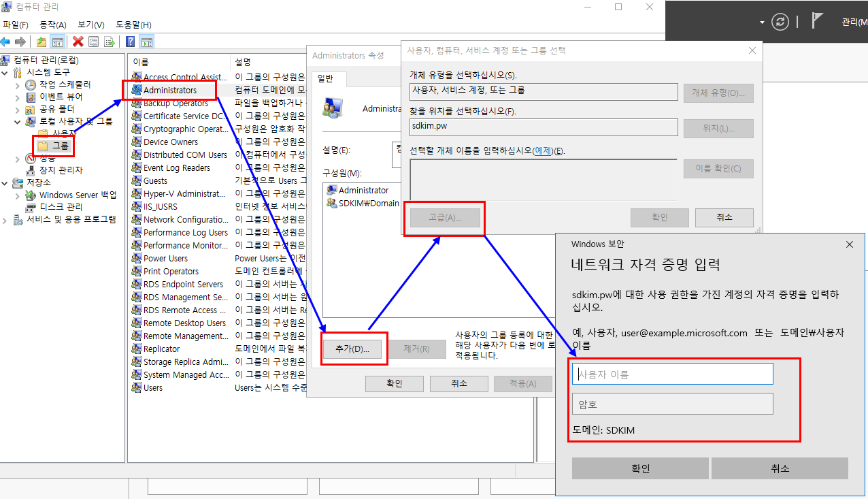Click the blue Help question mark icon
Image resolution: width=868 pixels, height=499 pixels.
point(130,42)
